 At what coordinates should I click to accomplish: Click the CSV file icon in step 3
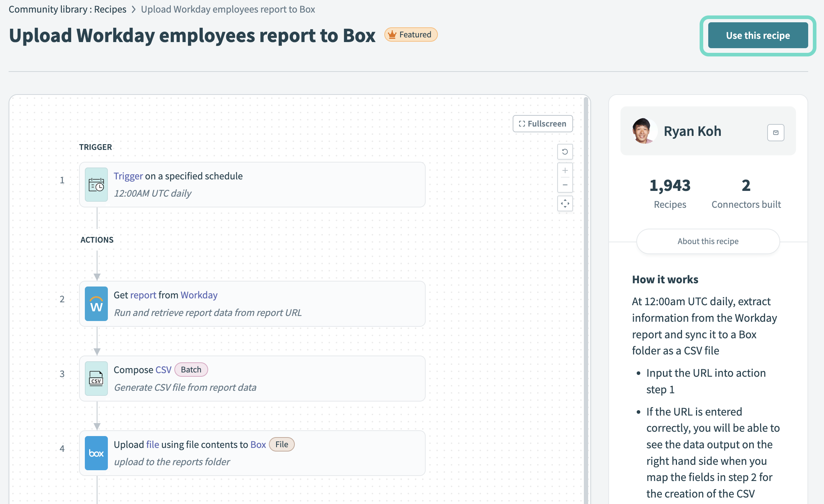click(96, 379)
